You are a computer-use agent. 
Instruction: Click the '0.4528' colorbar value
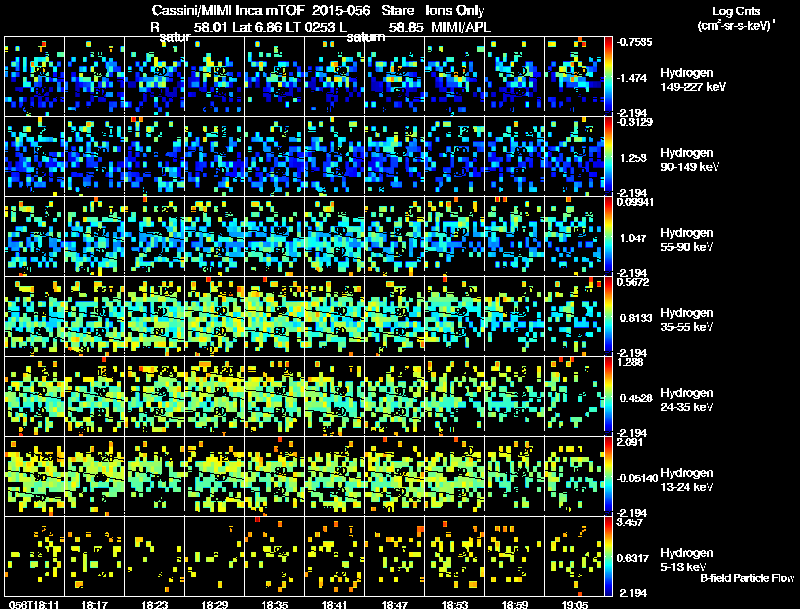pyautogui.click(x=636, y=398)
